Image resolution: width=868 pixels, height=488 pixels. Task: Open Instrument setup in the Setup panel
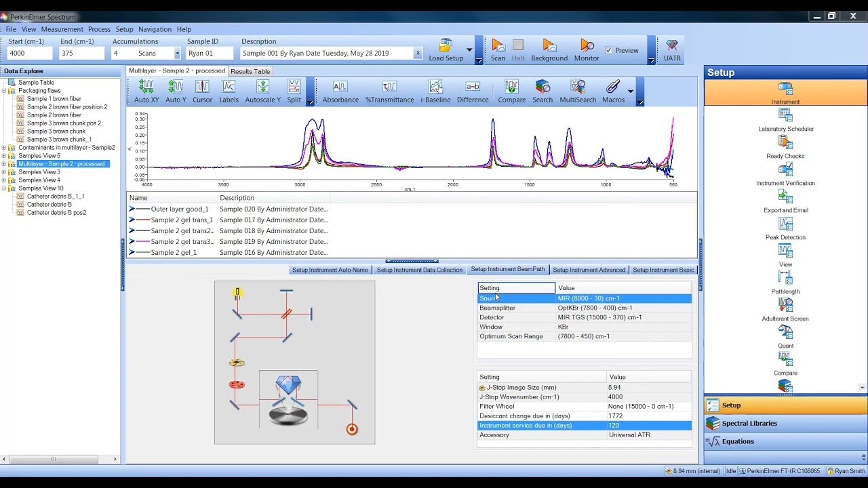point(785,93)
